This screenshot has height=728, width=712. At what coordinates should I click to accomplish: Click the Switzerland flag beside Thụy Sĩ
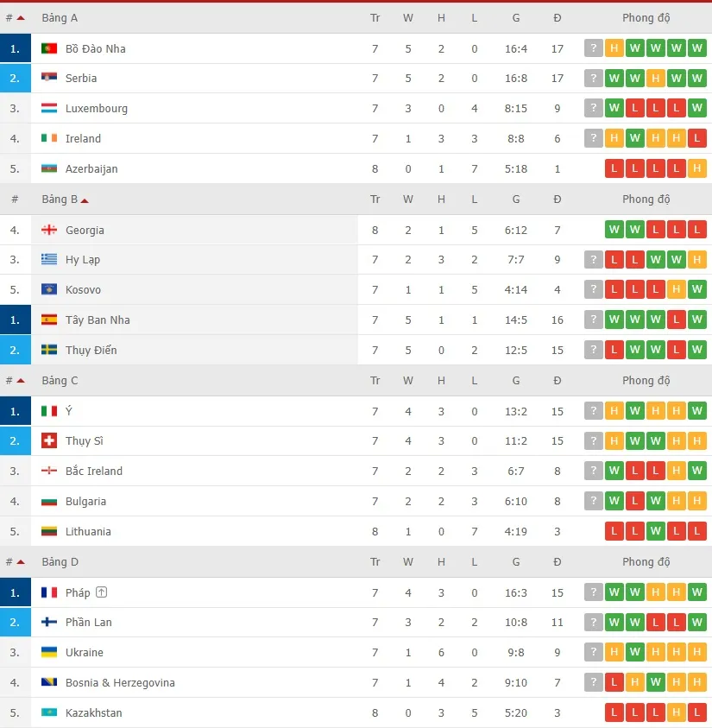click(x=49, y=441)
